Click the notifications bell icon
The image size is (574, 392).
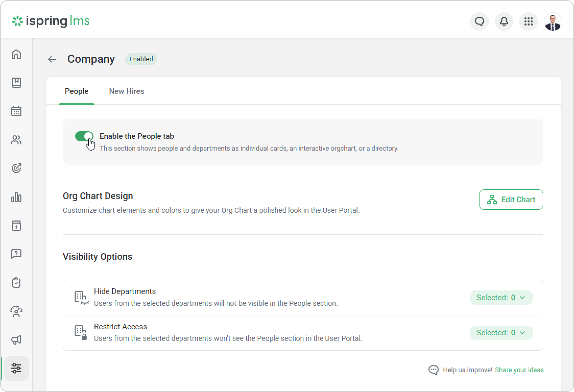504,21
